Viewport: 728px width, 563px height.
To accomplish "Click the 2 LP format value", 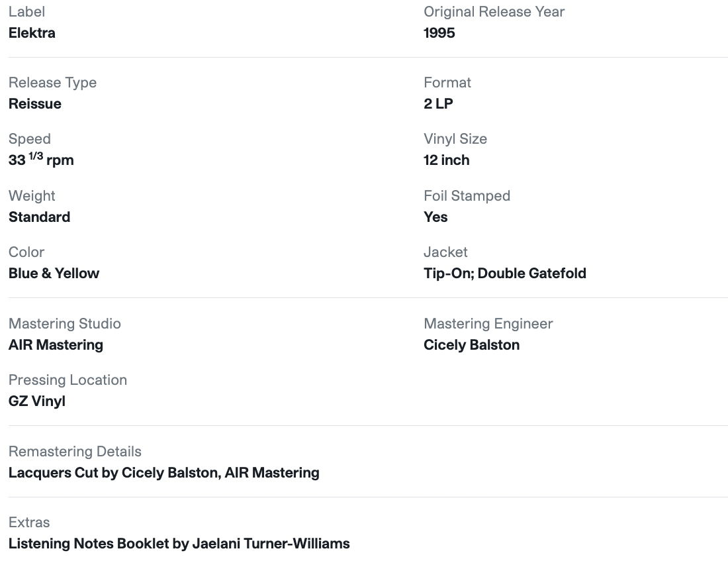I will 438,103.
